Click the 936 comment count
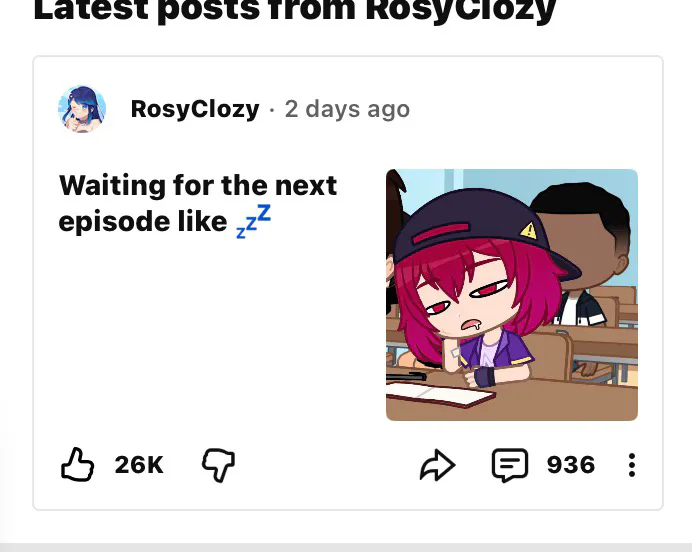Screen dimensions: 692x552 (571, 465)
